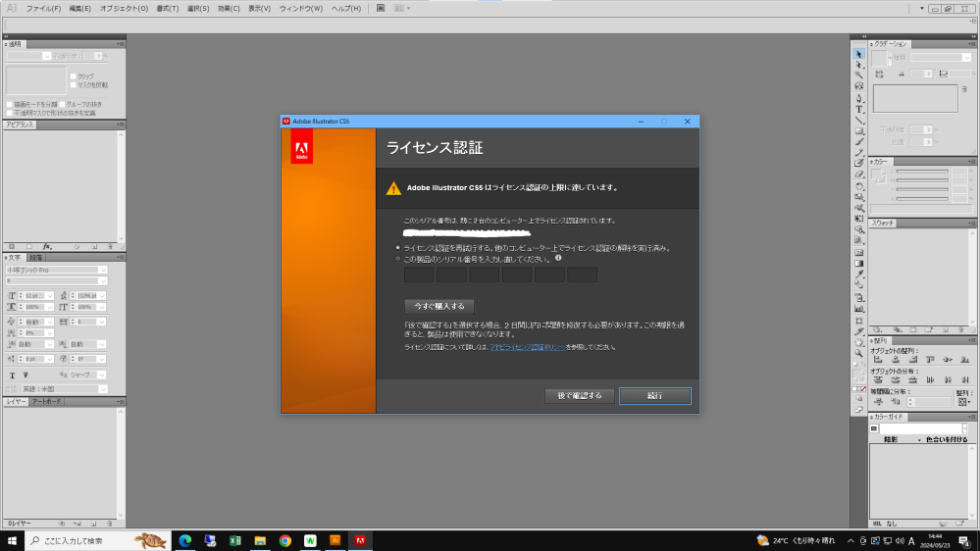
Task: Click the info icon beside serial number prompt
Action: point(558,258)
